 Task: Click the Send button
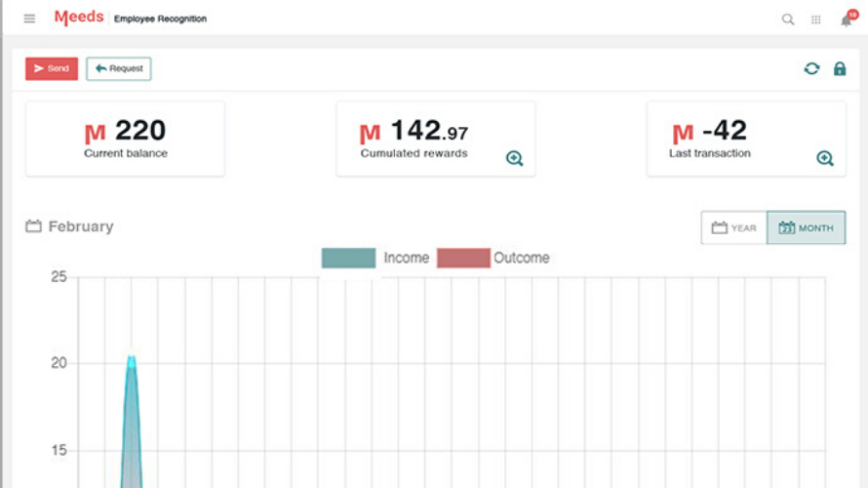(x=52, y=68)
